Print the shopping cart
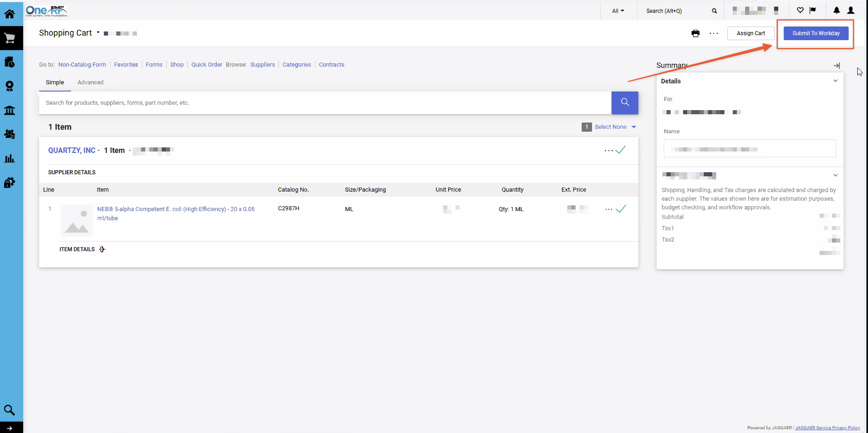This screenshot has height=433, width=868. coord(695,34)
